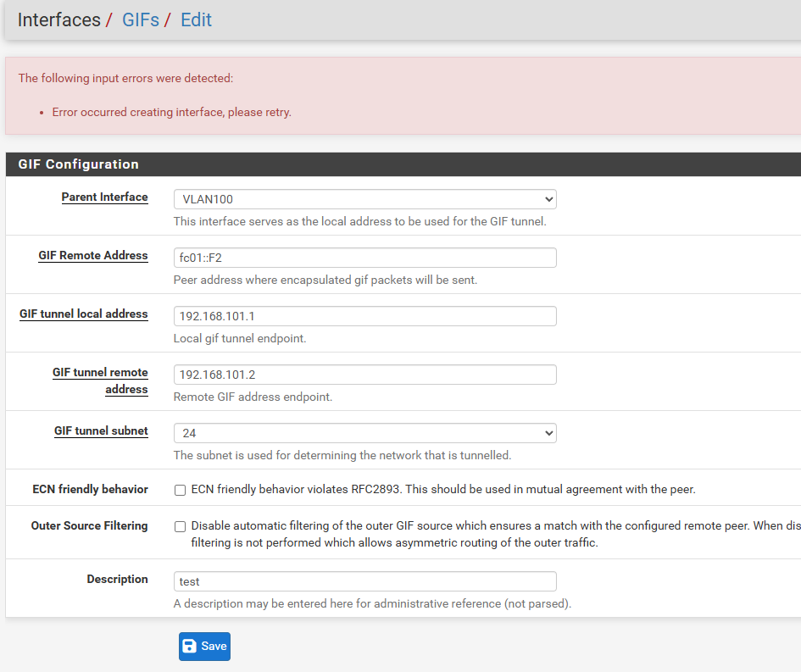The height and width of the screenshot is (672, 801).
Task: Click the underlined Parent Interface label
Action: 104,197
